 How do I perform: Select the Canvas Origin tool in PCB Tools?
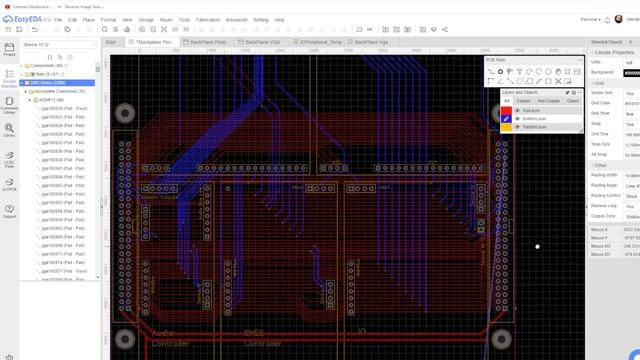491,81
